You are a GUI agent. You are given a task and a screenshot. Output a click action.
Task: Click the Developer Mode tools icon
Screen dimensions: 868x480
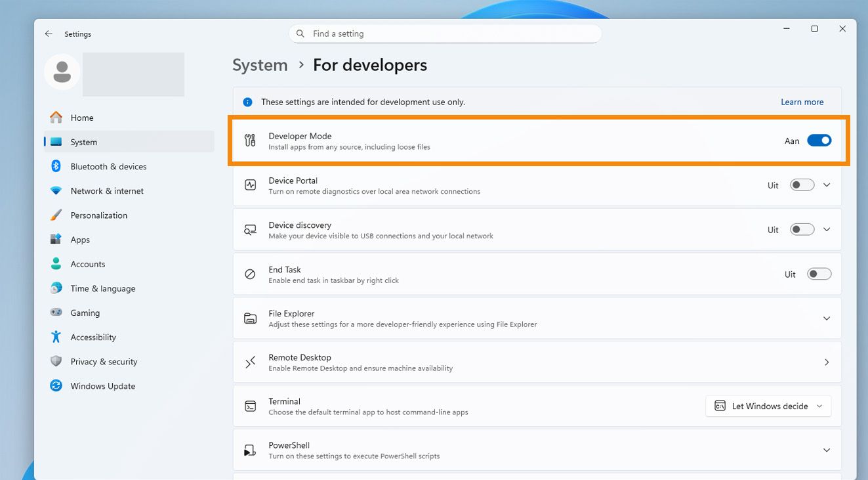[250, 140]
